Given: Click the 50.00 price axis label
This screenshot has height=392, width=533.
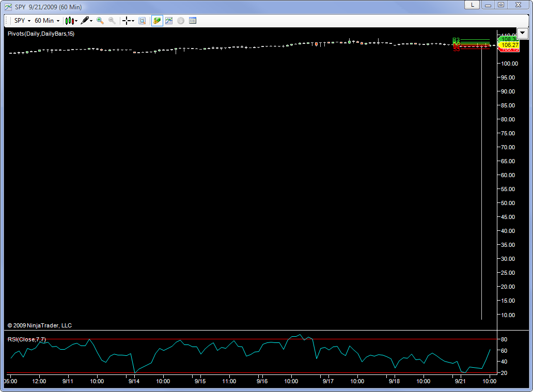Looking at the screenshot, I should [x=508, y=203].
